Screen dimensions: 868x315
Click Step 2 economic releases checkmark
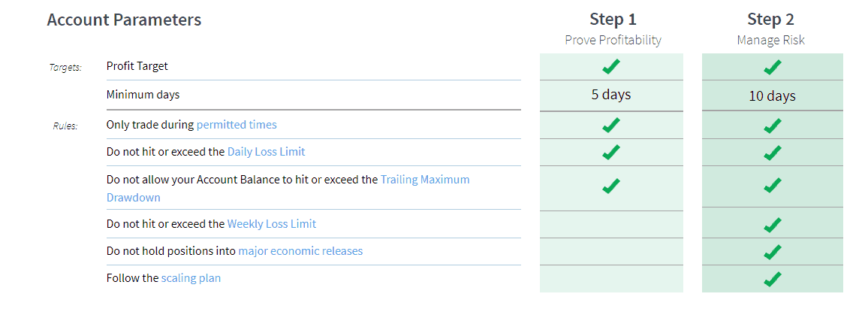click(x=772, y=252)
